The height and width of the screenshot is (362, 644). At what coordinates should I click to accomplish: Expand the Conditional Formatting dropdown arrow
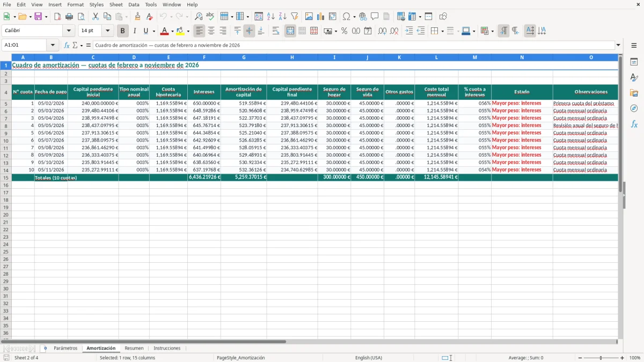click(x=493, y=31)
